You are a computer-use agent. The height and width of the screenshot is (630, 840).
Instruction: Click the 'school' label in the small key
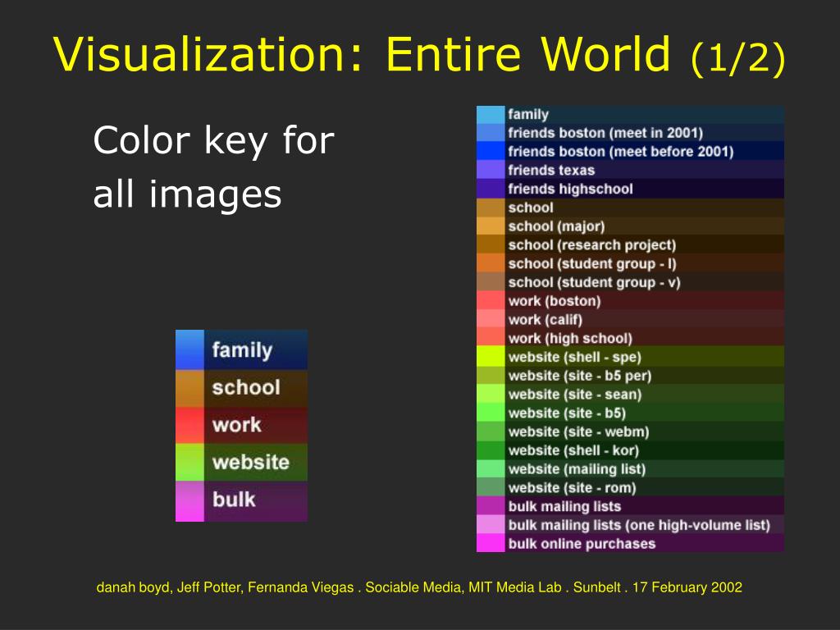click(x=246, y=387)
